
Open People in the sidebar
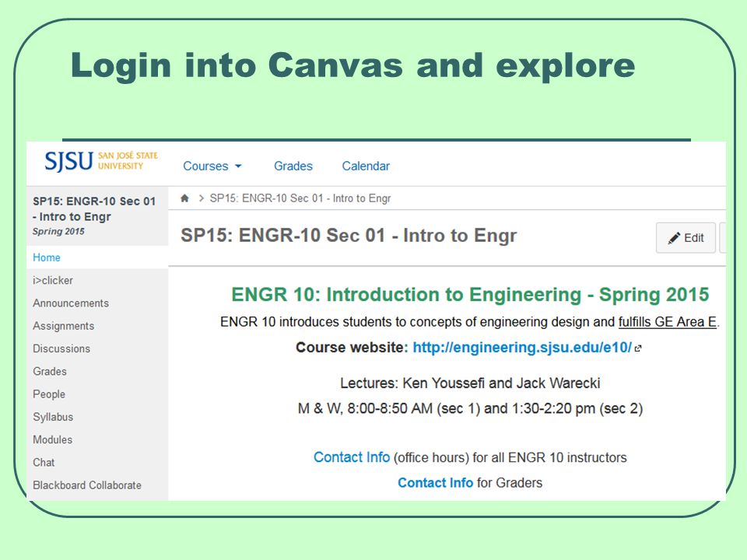[x=49, y=394]
